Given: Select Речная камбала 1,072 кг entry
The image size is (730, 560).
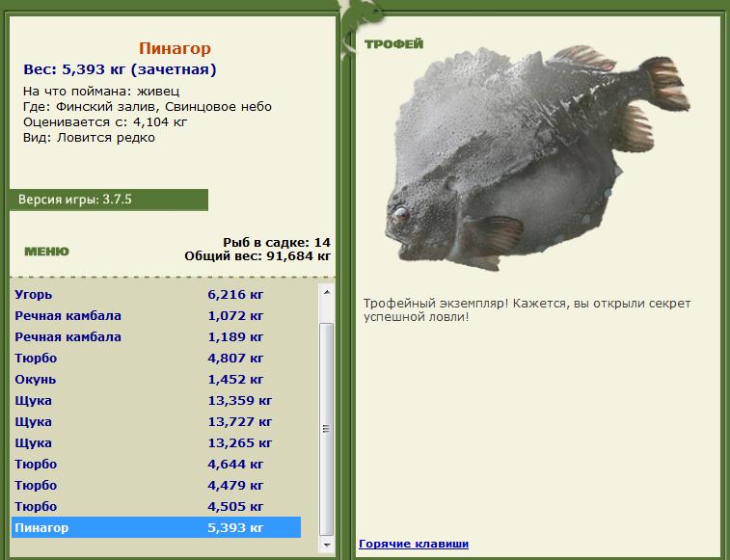Looking at the screenshot, I should click(x=156, y=315).
